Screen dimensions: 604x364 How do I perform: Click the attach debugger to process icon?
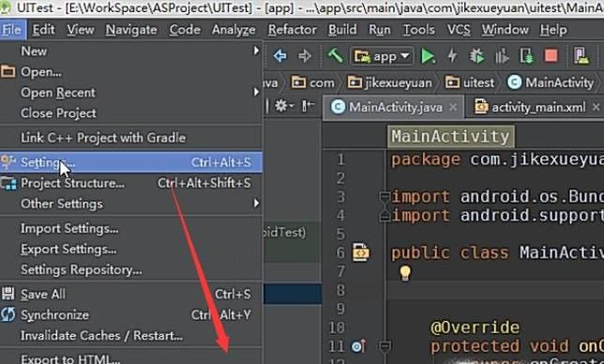point(526,56)
